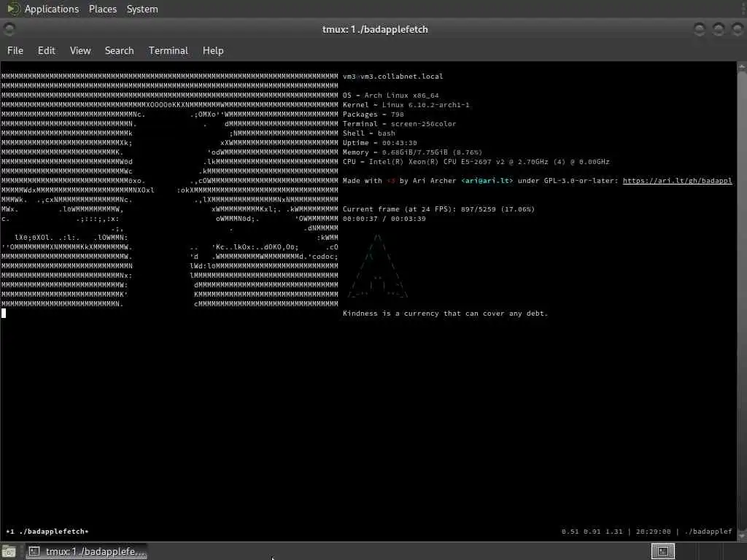Click the clock in tmux status bar

(653, 532)
